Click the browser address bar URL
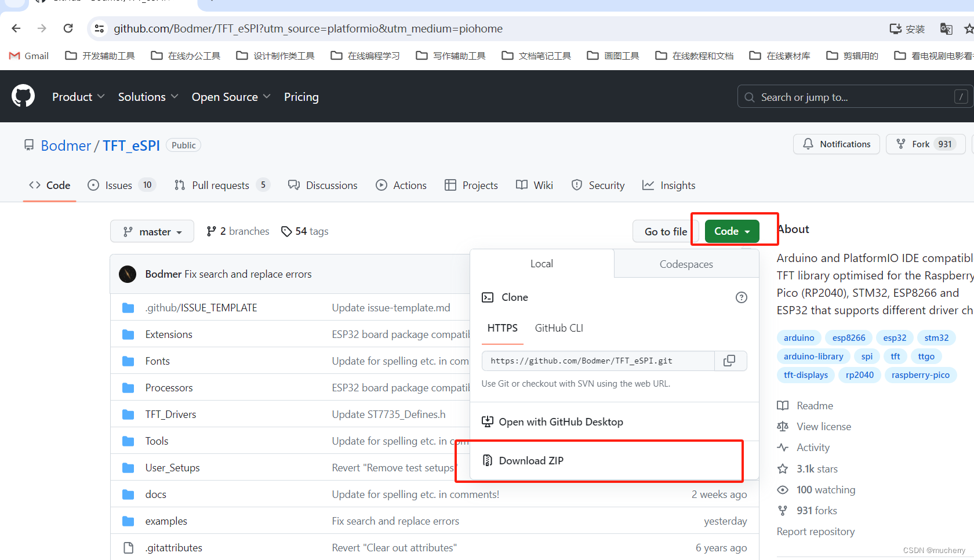This screenshot has width=974, height=560. coord(308,28)
